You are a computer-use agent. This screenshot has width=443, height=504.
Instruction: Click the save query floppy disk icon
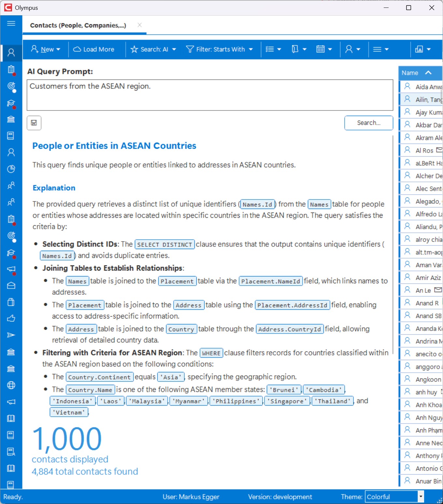[x=34, y=123]
